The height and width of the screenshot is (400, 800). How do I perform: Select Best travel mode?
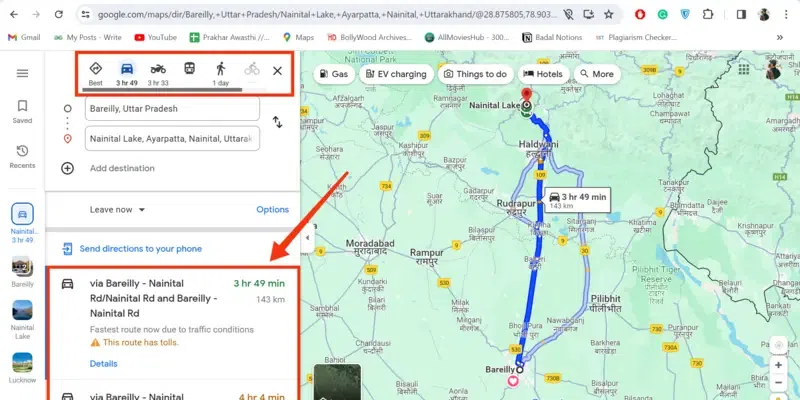(95, 73)
